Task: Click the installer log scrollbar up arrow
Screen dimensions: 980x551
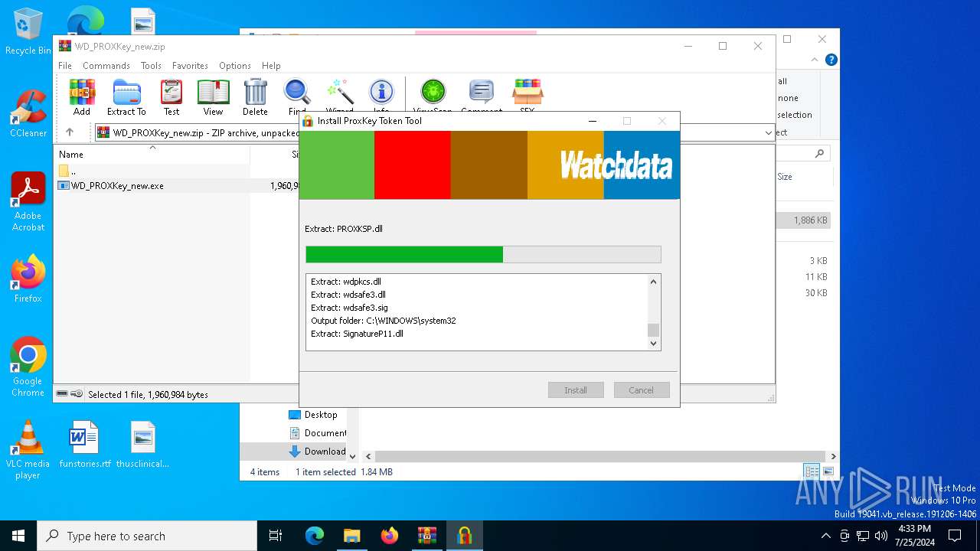Action: click(x=653, y=282)
